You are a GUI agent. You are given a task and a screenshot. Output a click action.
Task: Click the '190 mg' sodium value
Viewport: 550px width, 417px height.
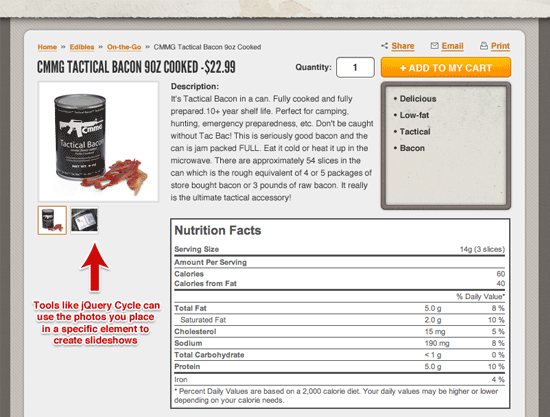point(437,343)
